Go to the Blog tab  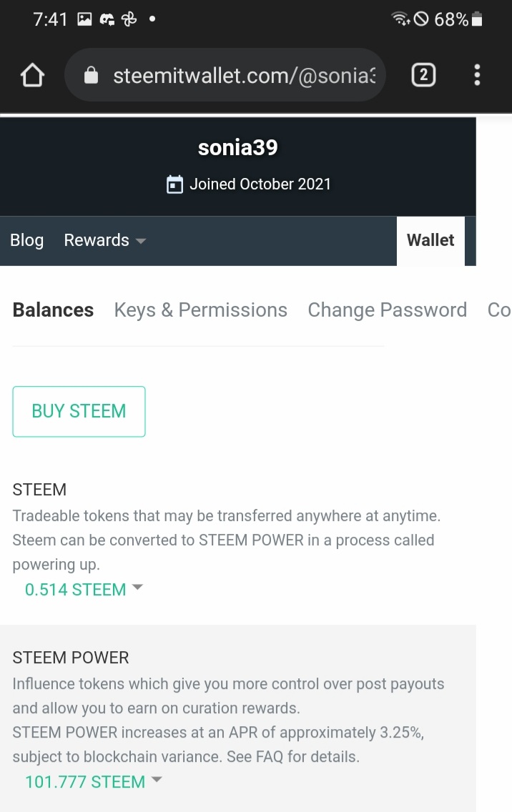click(27, 240)
